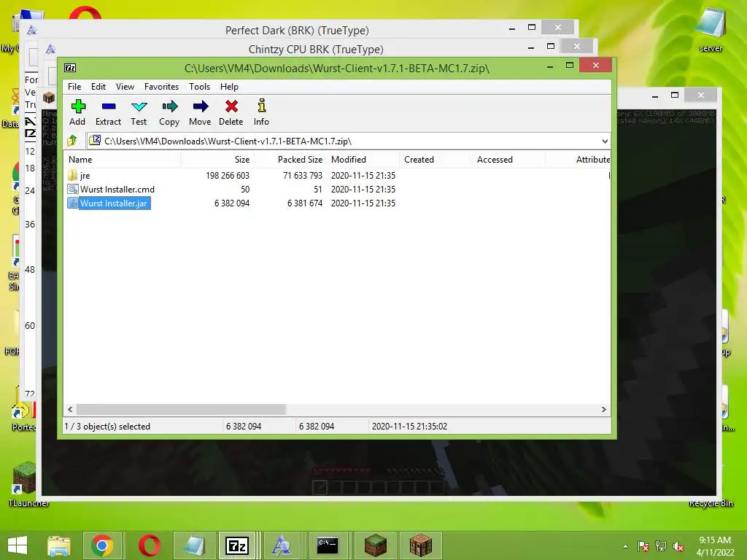747x560 pixels.
Task: Open the File menu
Action: 74,87
